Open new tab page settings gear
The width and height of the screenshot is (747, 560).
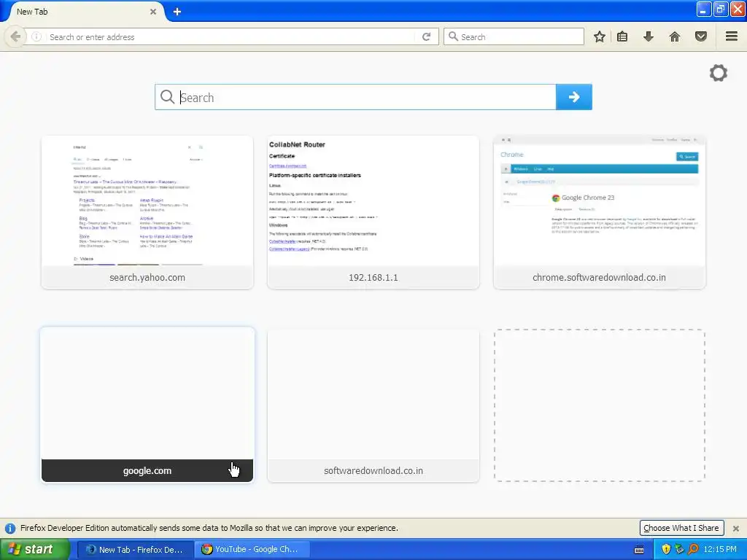[x=719, y=73]
